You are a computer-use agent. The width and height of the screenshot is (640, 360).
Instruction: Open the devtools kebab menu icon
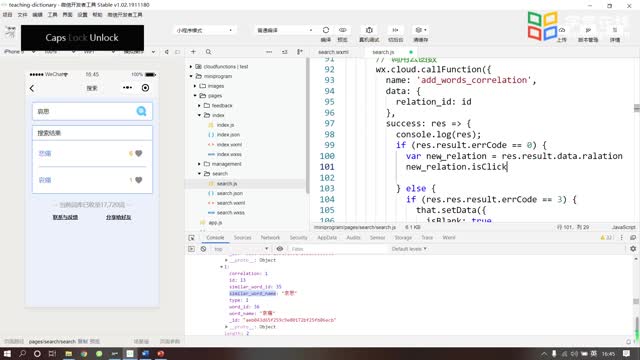pyautogui.click(x=622, y=238)
